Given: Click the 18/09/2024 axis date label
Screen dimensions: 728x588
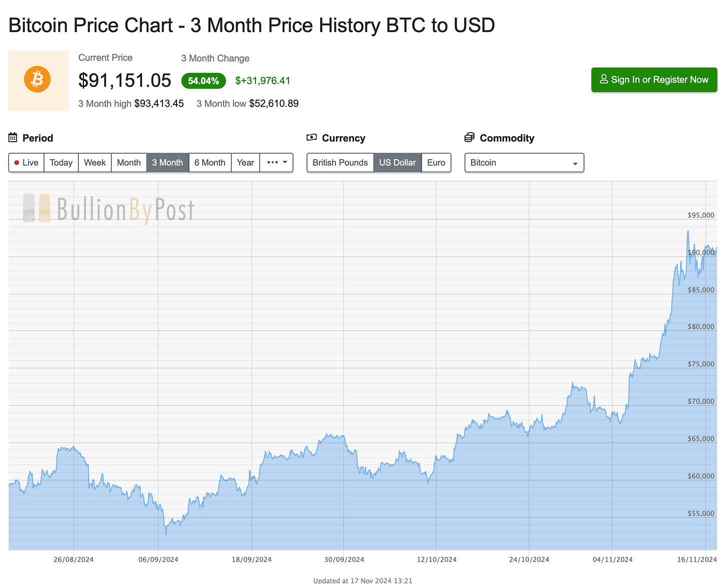Looking at the screenshot, I should 251,559.
